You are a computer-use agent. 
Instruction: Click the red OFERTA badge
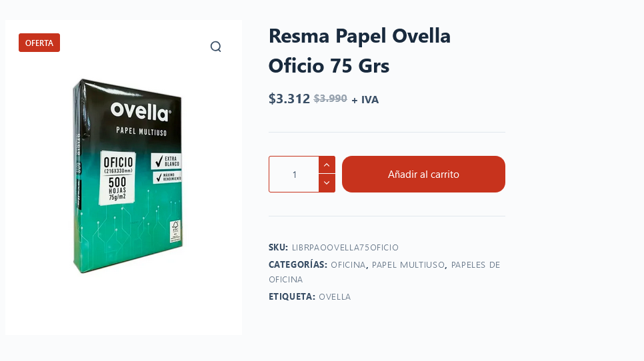click(x=39, y=43)
